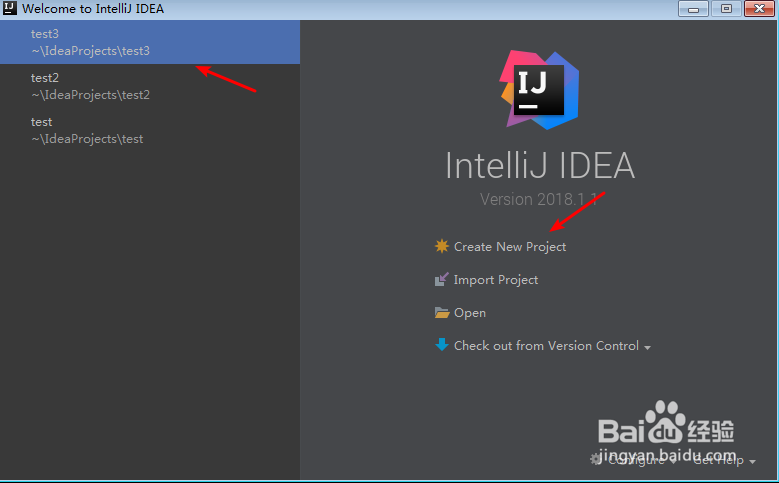Click the ~\IdeaProjects\test3 path text

(x=90, y=51)
